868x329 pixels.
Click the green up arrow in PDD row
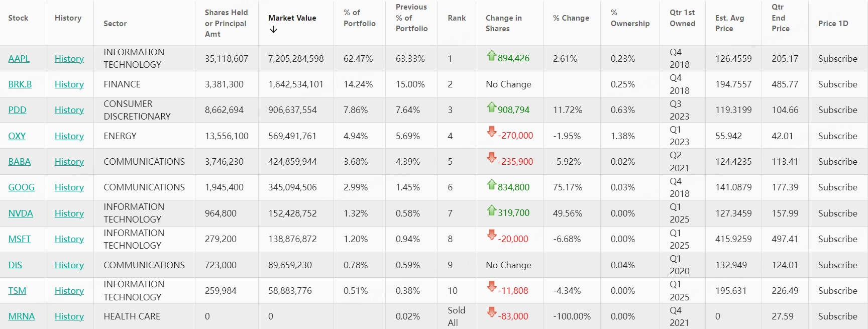[x=491, y=107]
